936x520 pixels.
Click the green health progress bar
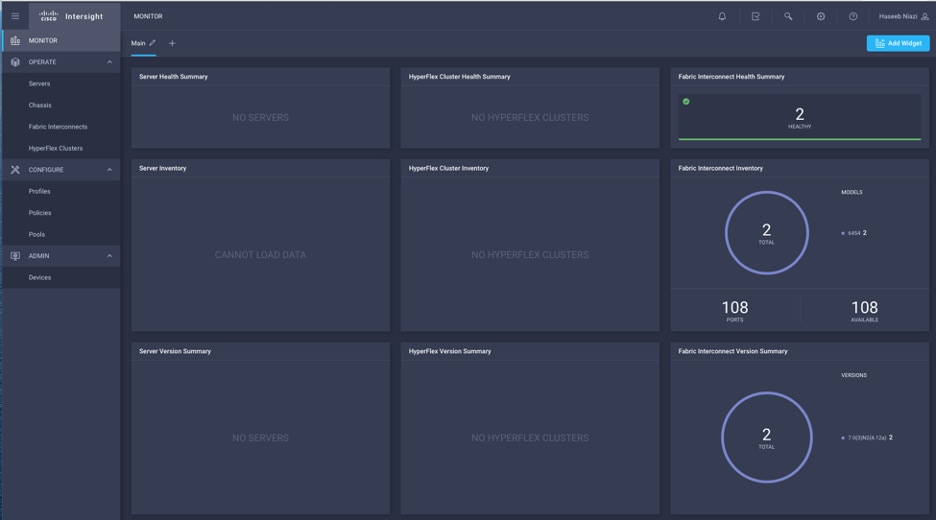799,139
